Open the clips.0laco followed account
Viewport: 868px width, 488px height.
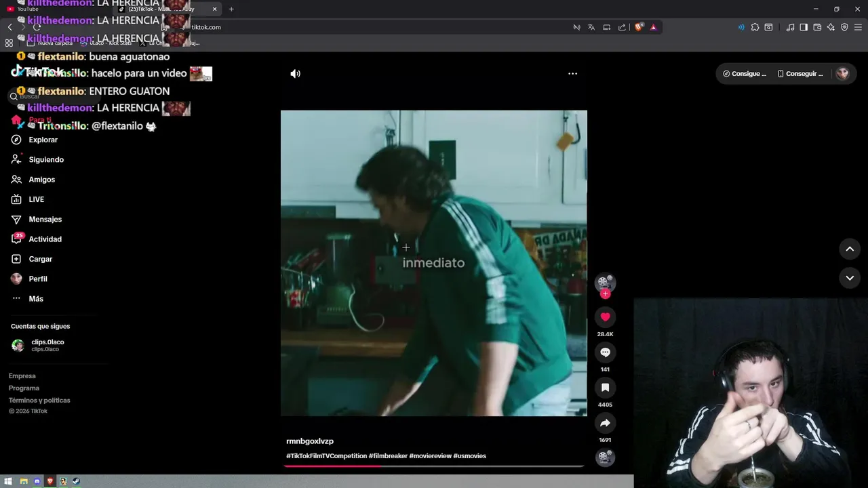38,345
